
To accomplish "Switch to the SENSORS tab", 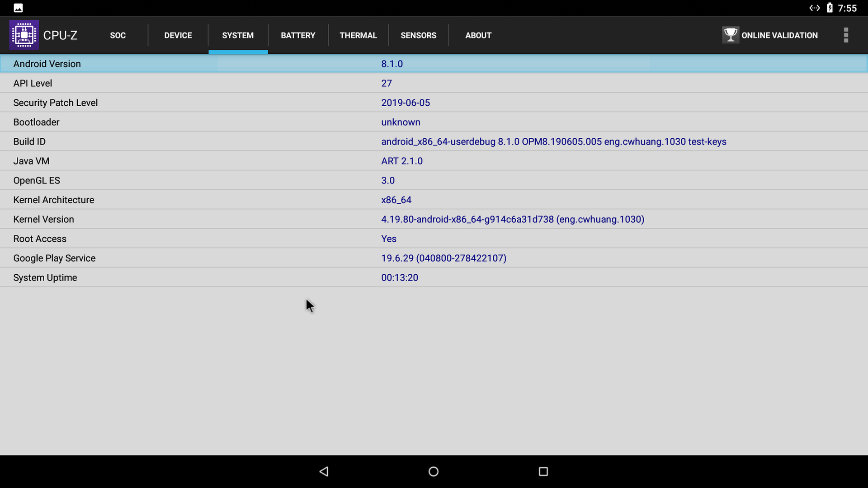I will (418, 35).
